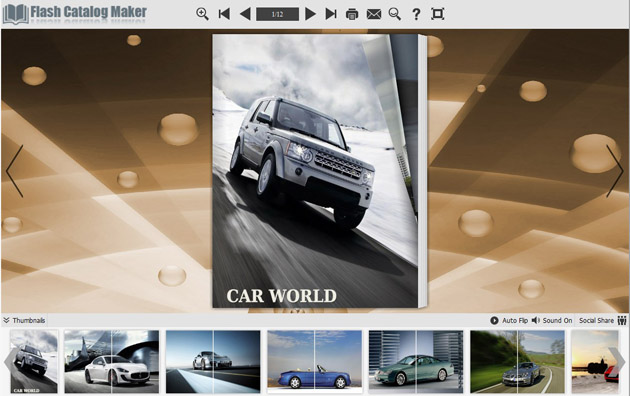630x396 pixels.
Task: Open the silver car on country road thumbnail
Action: (518, 361)
